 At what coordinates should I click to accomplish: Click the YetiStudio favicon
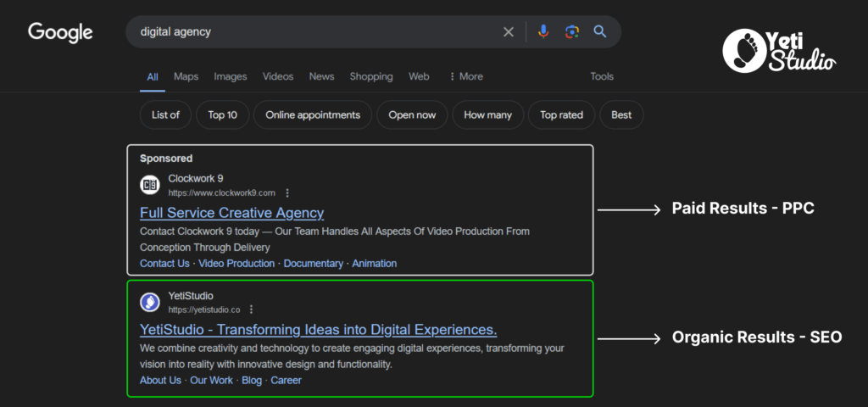click(150, 302)
